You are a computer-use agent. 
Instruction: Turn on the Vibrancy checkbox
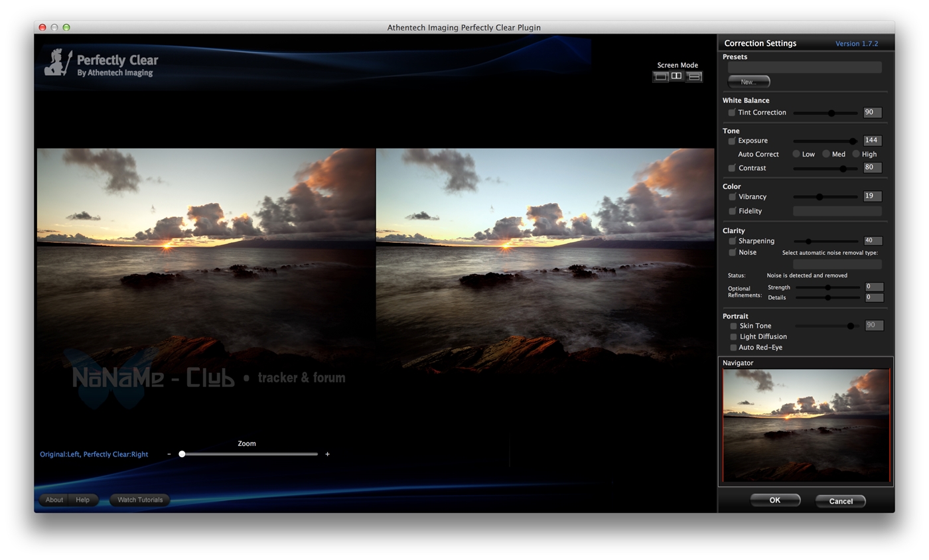click(732, 197)
